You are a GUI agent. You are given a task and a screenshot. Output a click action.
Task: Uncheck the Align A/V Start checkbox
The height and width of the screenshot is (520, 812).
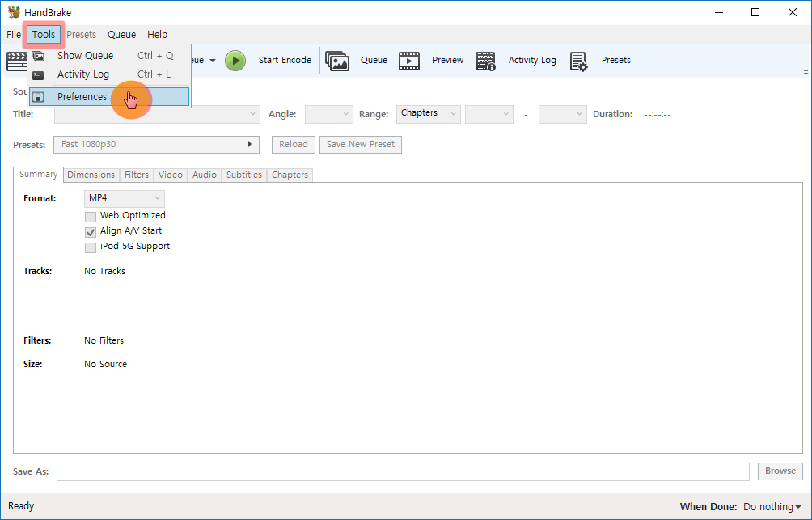(91, 232)
